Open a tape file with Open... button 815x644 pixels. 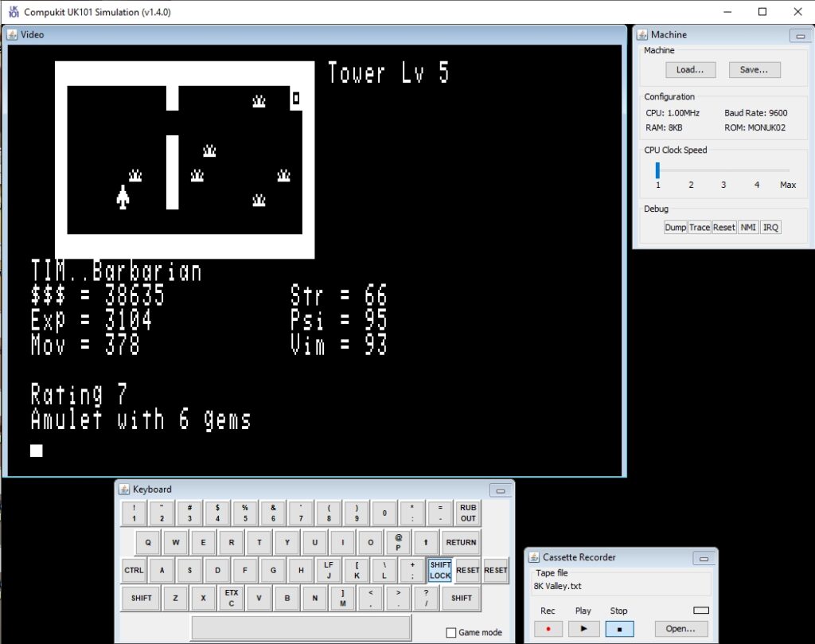point(680,629)
